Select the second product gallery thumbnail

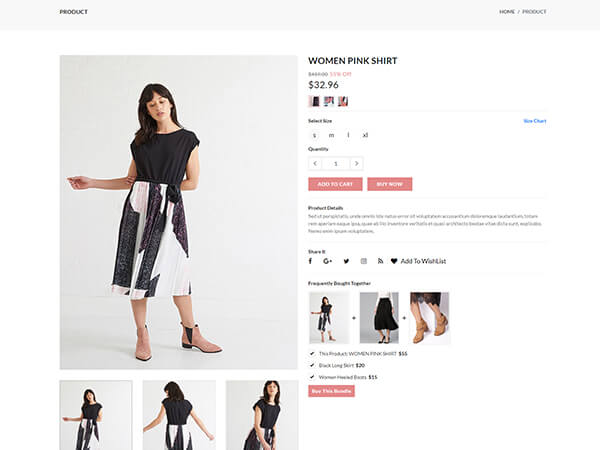[178, 415]
